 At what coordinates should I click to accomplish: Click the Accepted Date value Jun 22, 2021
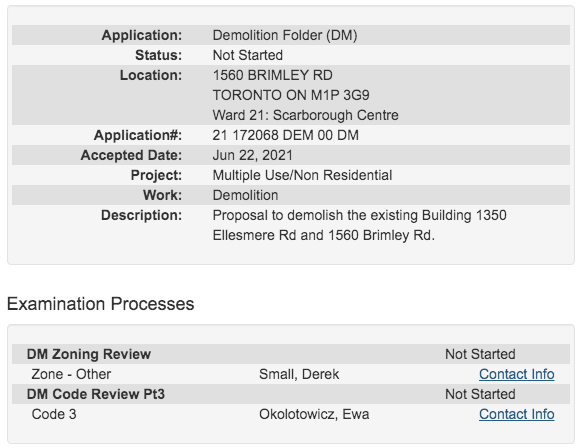point(253,155)
